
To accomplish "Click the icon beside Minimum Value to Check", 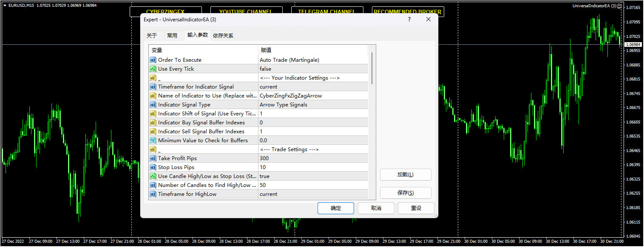I will coord(153,141).
